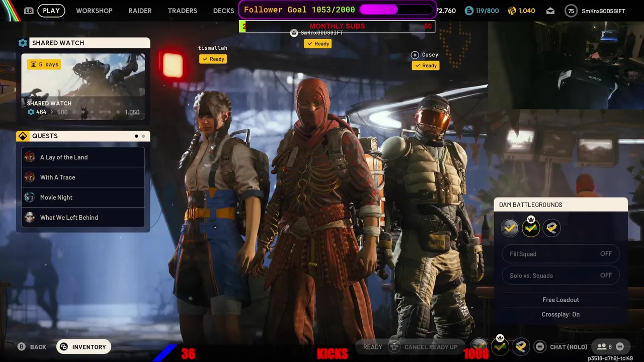Screen dimensions: 644x362
Task: Click the LB bumper icon near PLAY
Action: (29, 11)
